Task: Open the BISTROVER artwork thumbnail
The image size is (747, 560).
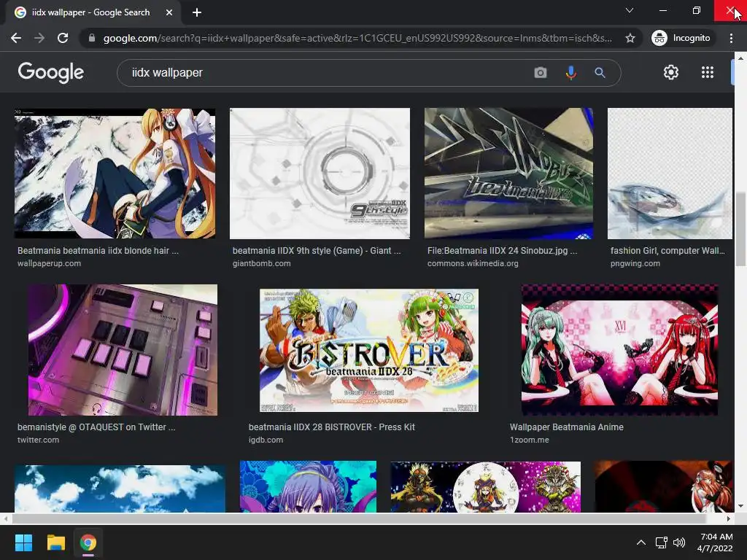Action: (x=368, y=351)
